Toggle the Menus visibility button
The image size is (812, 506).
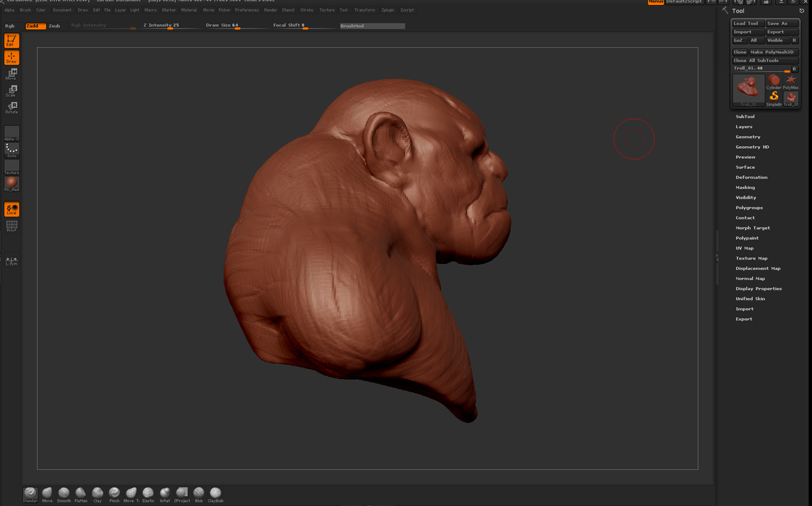(656, 2)
